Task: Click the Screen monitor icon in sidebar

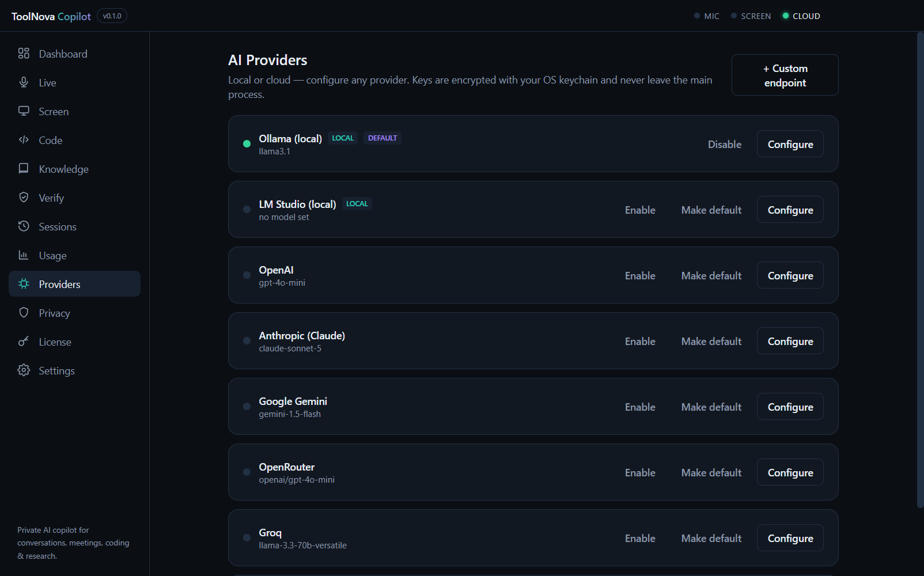Action: tap(24, 111)
